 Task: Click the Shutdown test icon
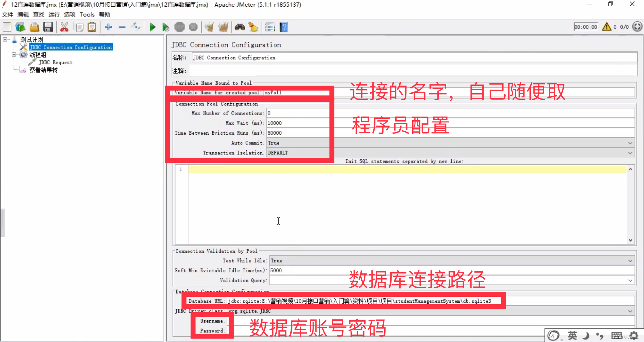(x=193, y=27)
